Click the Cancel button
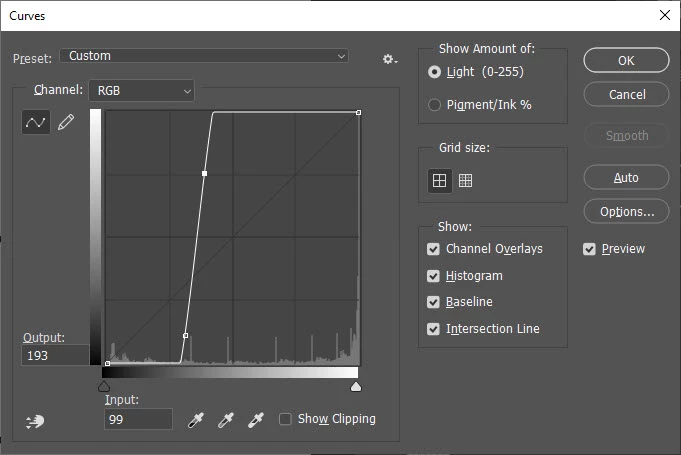Viewport: 681px width, 455px height. pos(626,94)
